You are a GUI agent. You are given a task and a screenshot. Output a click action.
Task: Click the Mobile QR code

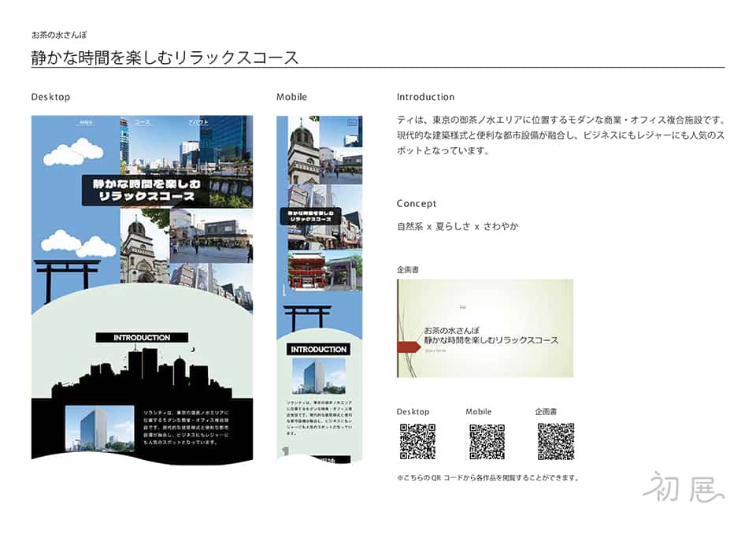coord(487,441)
